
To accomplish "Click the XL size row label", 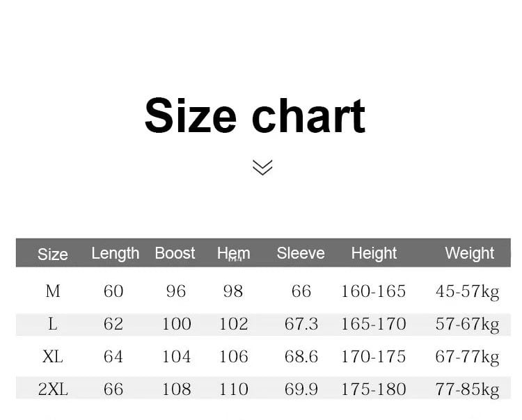I will 53,357.
